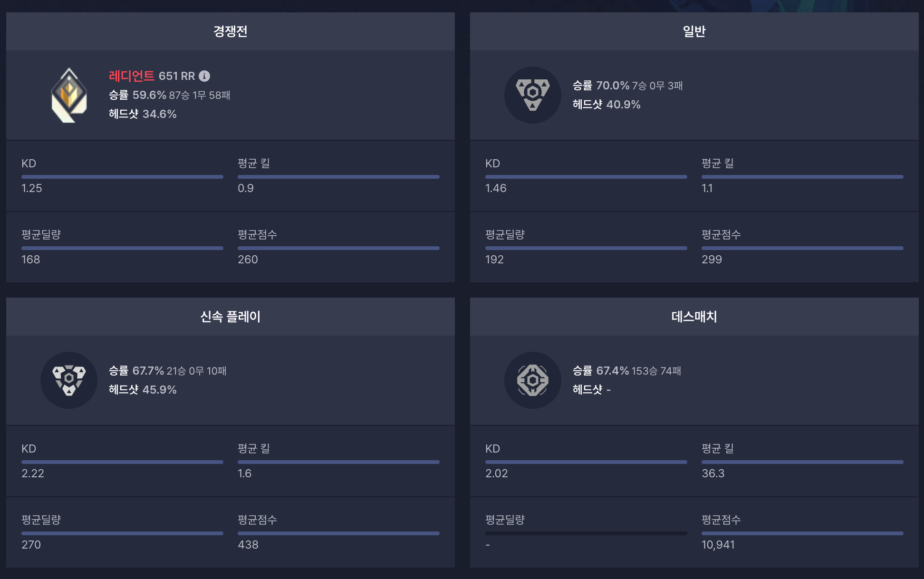Screen dimensions: 924x579
Task: Click the 승률 59.6% stat text
Action: pyautogui.click(x=138, y=95)
